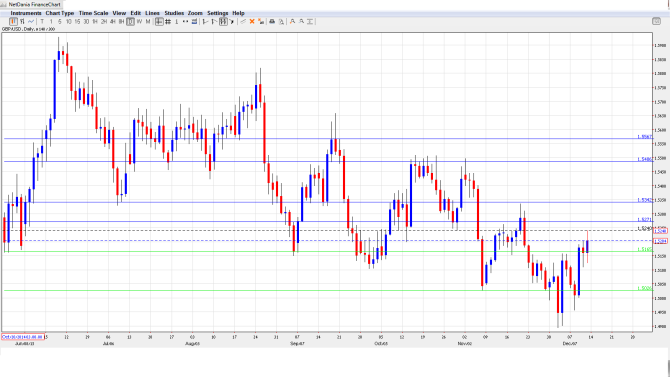Click the upper red price tag on axis

tap(661, 231)
